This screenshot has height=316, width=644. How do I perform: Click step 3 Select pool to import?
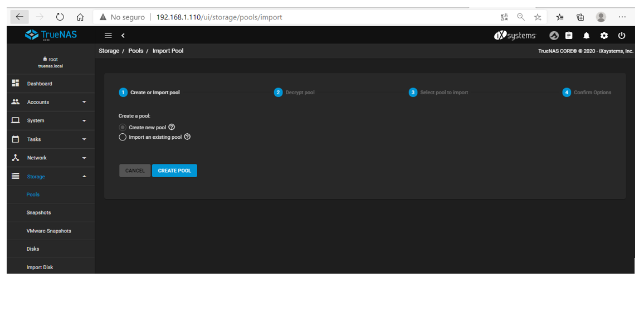click(x=438, y=93)
